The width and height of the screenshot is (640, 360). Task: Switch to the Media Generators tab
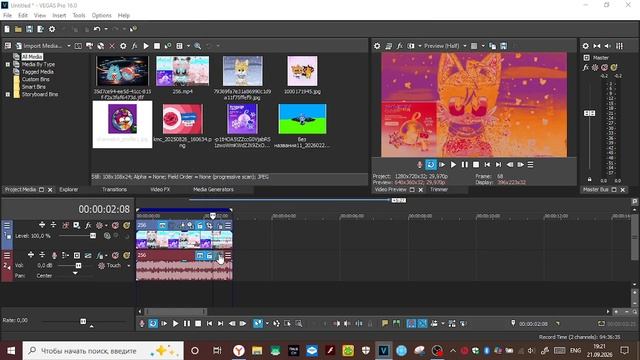coord(213,189)
